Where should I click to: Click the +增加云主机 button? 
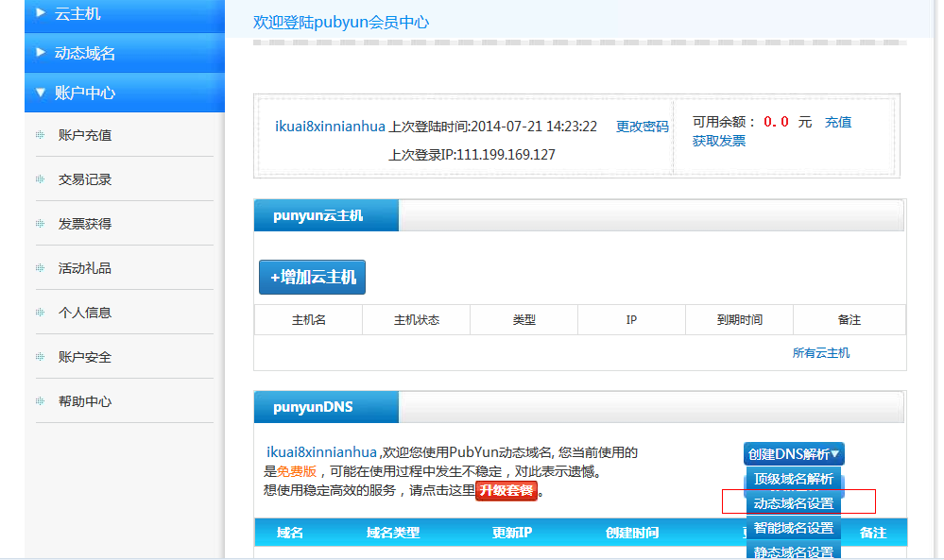313,278
